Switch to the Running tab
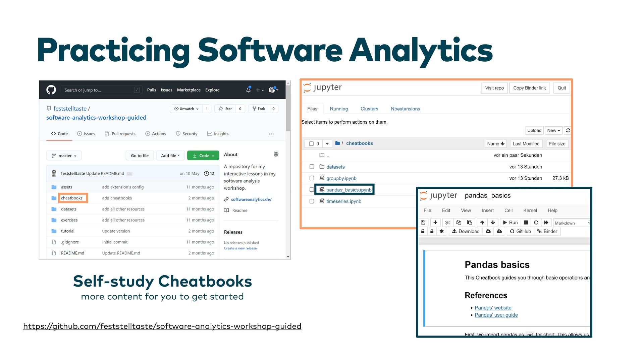The width and height of the screenshot is (644, 362). (339, 109)
